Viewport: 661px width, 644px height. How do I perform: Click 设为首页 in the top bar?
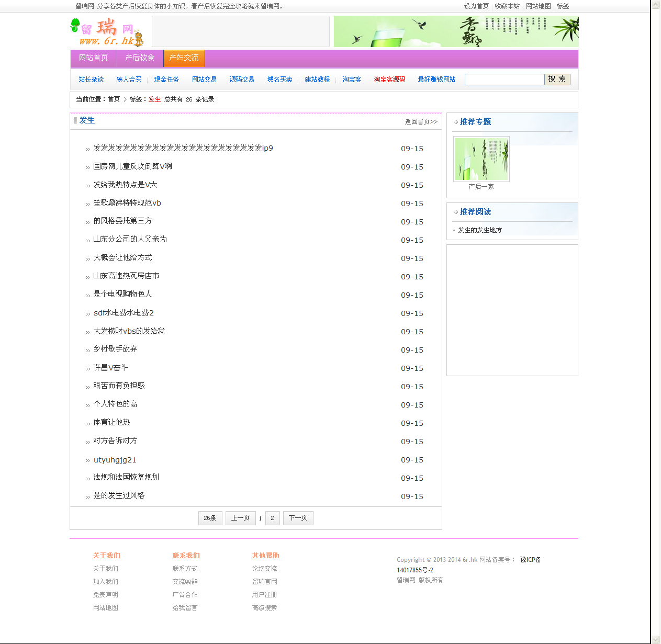click(x=476, y=6)
